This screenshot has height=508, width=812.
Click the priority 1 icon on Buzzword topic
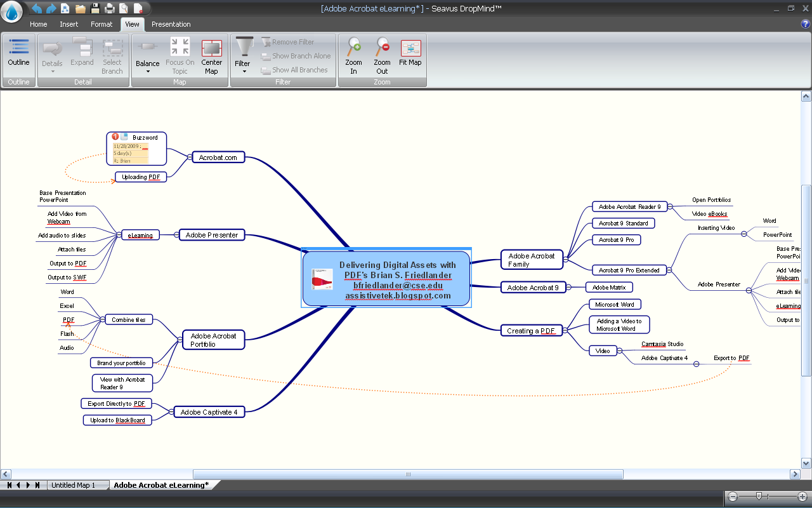coord(115,137)
